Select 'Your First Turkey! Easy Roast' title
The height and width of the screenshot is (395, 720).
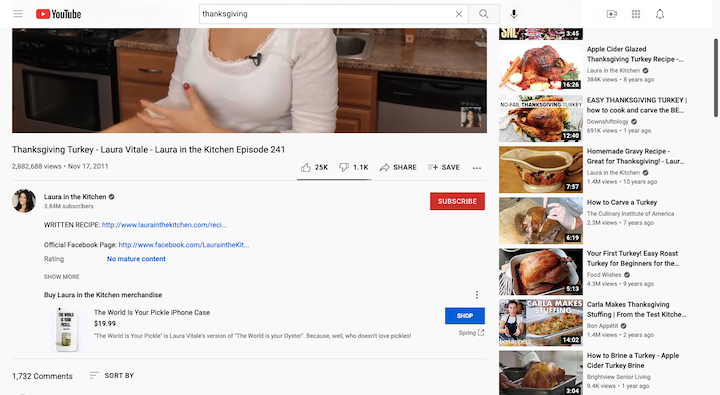[633, 258]
